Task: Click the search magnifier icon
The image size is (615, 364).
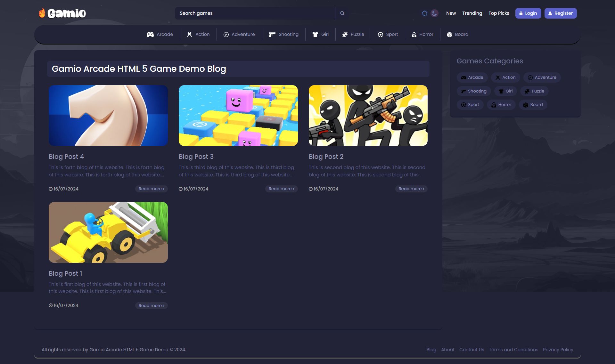Action: click(342, 13)
